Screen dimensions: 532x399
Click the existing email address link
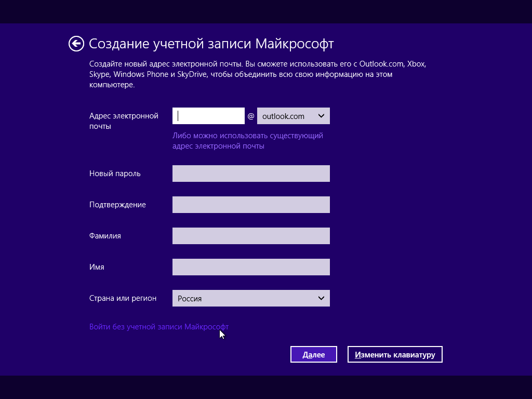click(x=248, y=141)
